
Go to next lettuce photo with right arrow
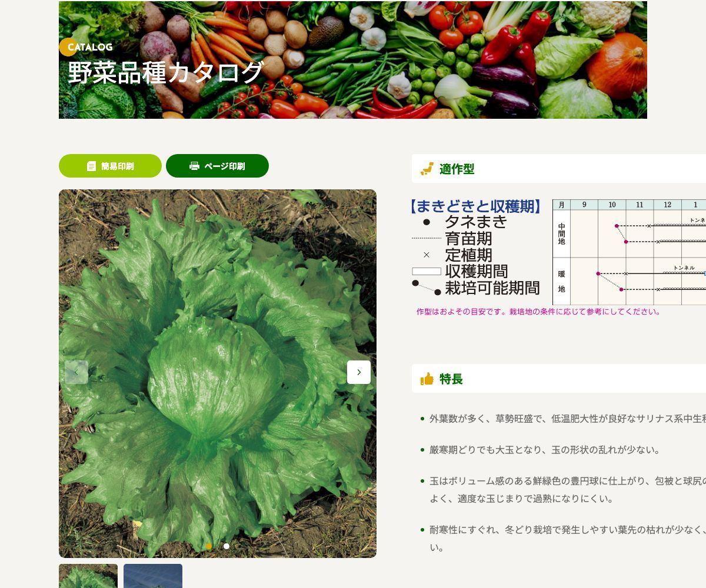coord(359,372)
